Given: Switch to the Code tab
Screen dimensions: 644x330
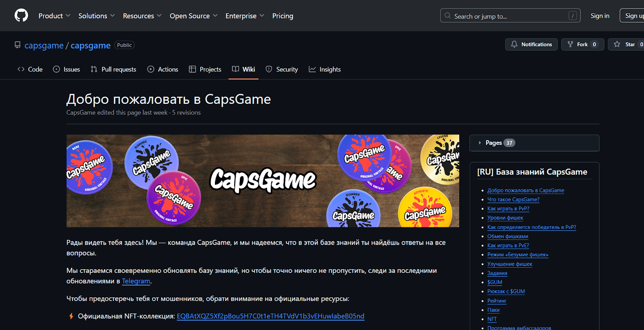Looking at the screenshot, I should coord(30,69).
